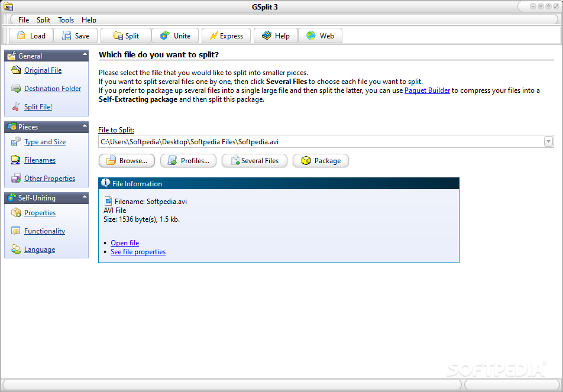This screenshot has width=563, height=392.
Task: Collapse the General sidebar section
Action: pyautogui.click(x=85, y=54)
